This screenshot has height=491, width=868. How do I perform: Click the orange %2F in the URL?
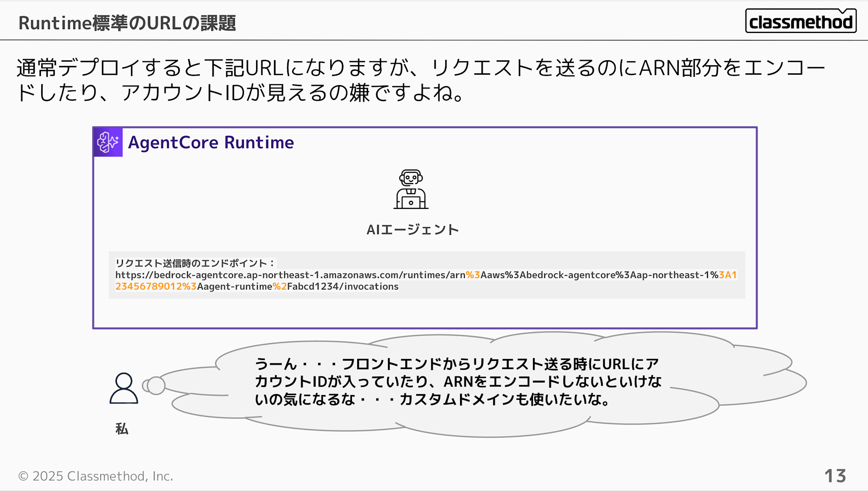click(279, 287)
